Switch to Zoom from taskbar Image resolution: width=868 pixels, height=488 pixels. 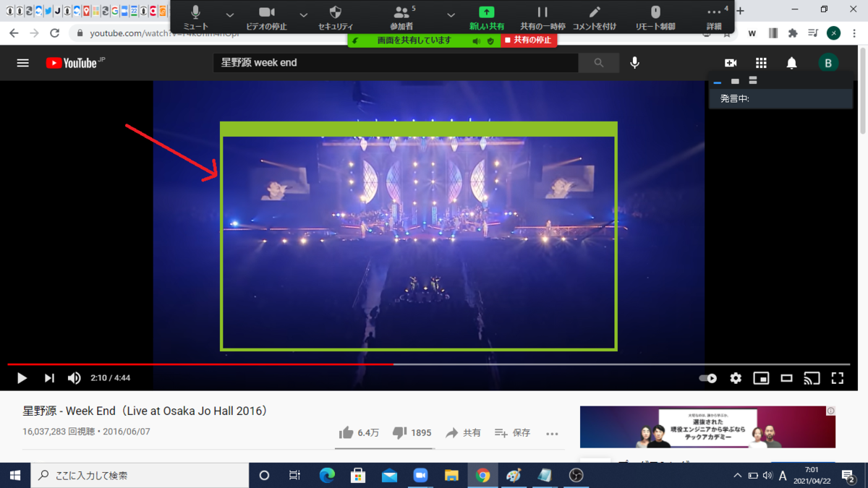[x=420, y=475]
